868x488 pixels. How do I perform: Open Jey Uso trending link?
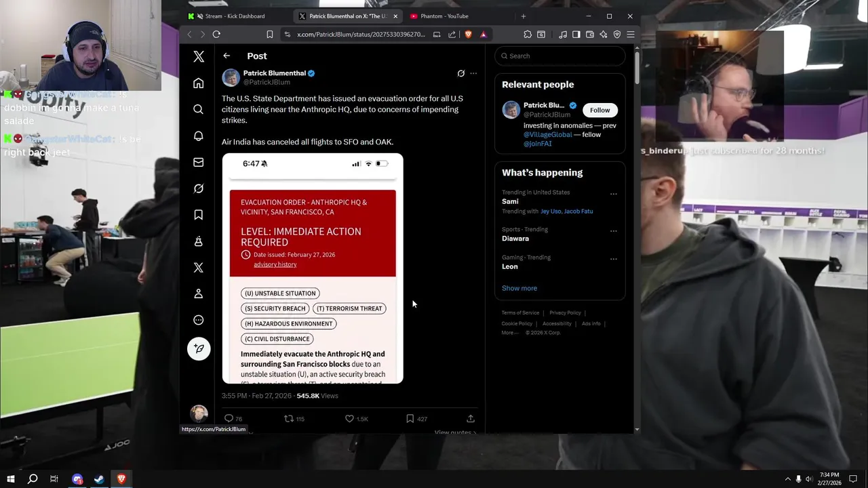(x=552, y=211)
